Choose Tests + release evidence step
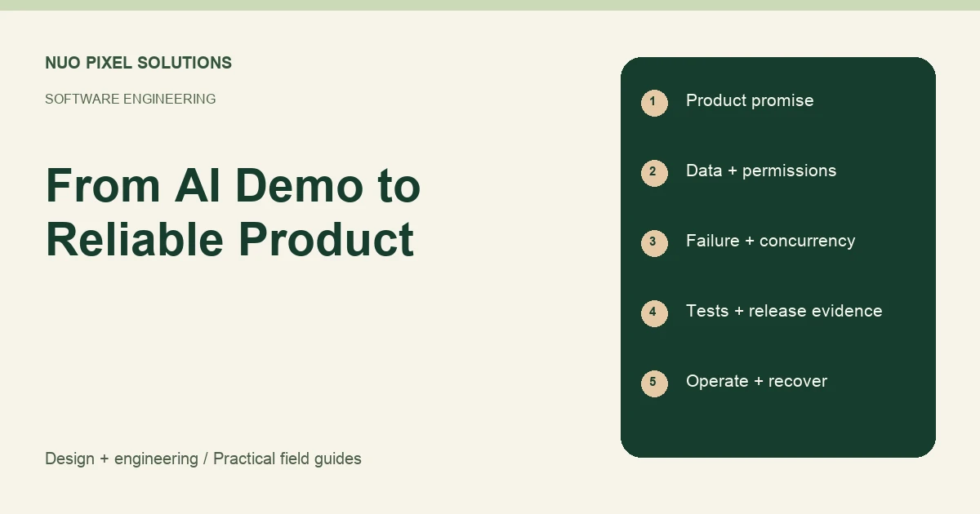980x514 pixels. 784,311
